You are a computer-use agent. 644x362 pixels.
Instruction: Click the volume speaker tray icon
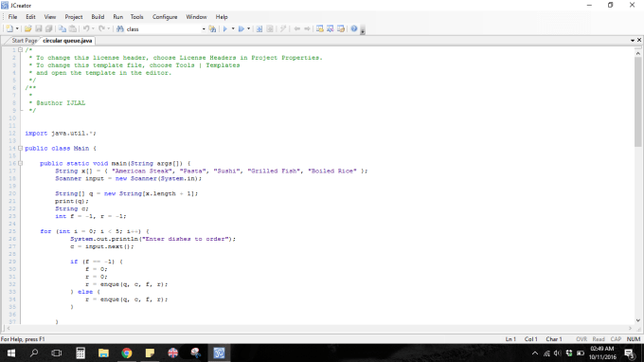tap(557, 353)
